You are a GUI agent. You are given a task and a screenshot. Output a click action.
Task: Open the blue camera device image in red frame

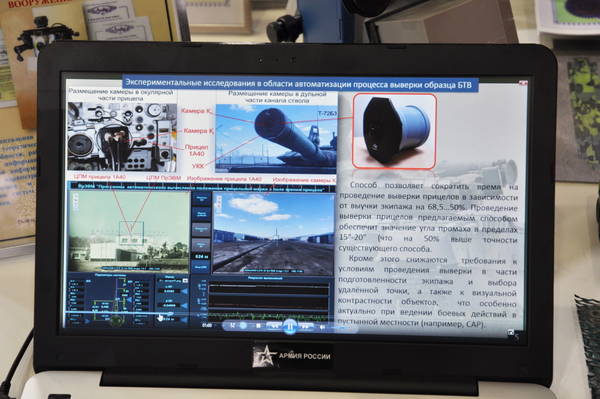tap(395, 131)
